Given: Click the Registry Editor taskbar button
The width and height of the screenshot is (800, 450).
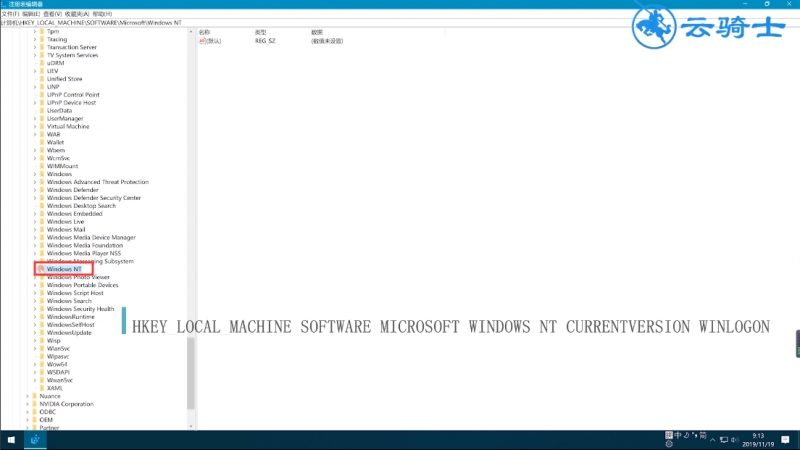Looking at the screenshot, I should (35, 440).
